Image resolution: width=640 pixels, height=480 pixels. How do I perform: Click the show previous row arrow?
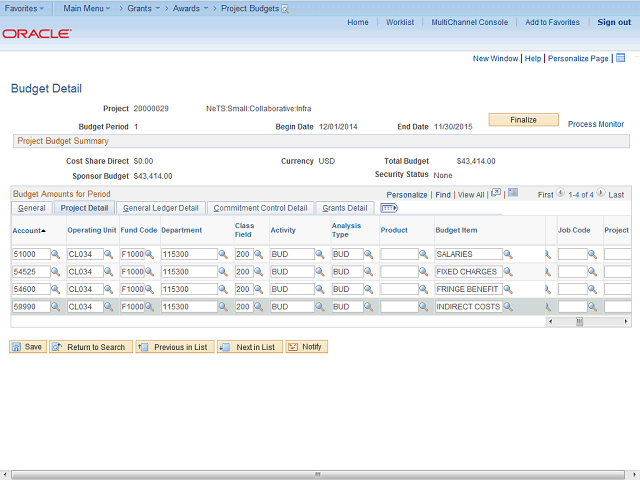tap(560, 194)
